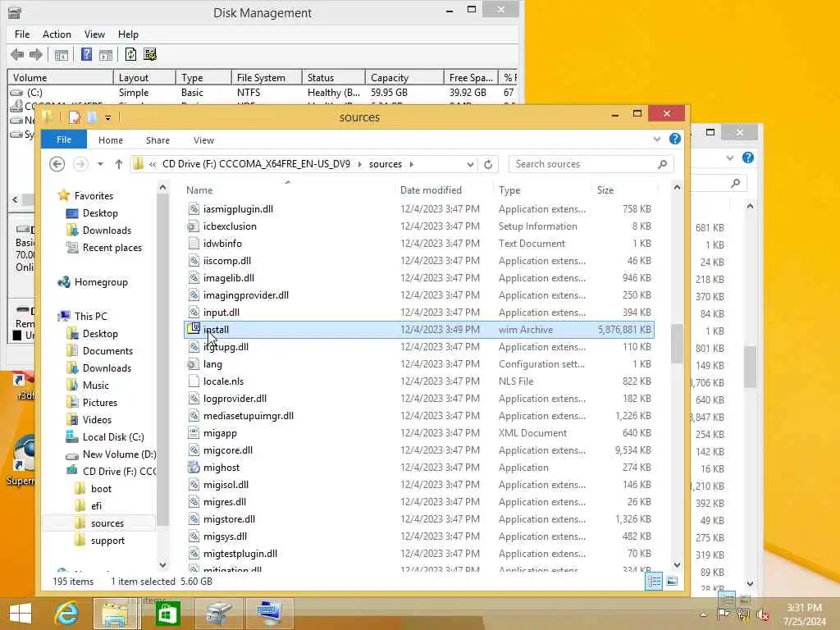Select migapp XML document
This screenshot has width=840, height=630.
click(x=419, y=433)
